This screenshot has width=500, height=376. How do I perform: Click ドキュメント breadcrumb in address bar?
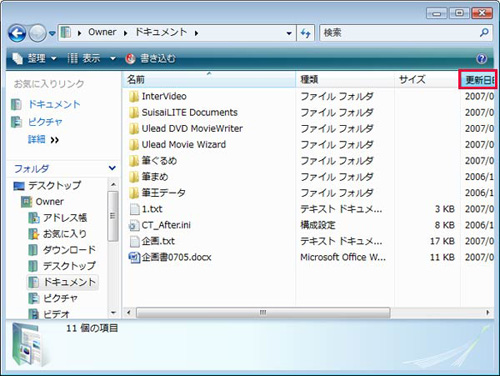pyautogui.click(x=161, y=32)
